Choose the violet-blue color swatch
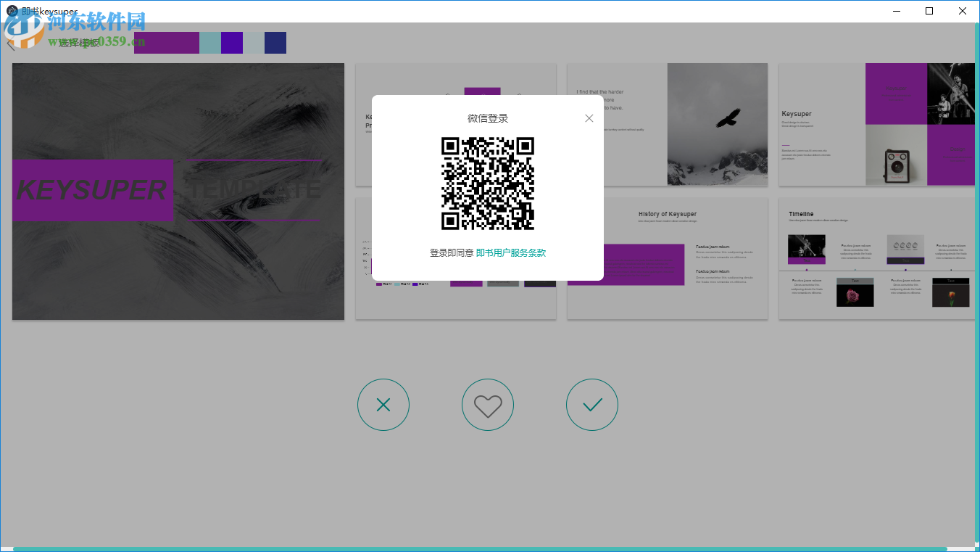Viewport: 980px width, 552px height. coord(232,43)
